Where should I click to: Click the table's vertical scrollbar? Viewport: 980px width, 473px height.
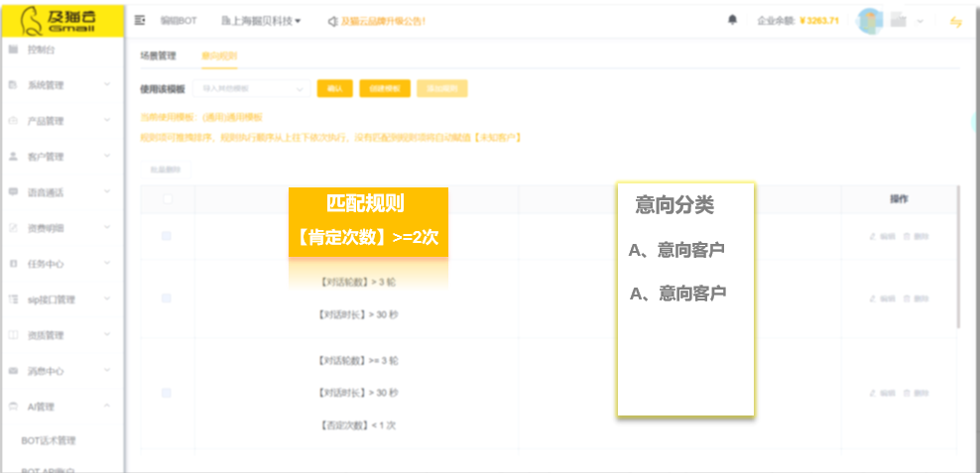click(x=957, y=258)
